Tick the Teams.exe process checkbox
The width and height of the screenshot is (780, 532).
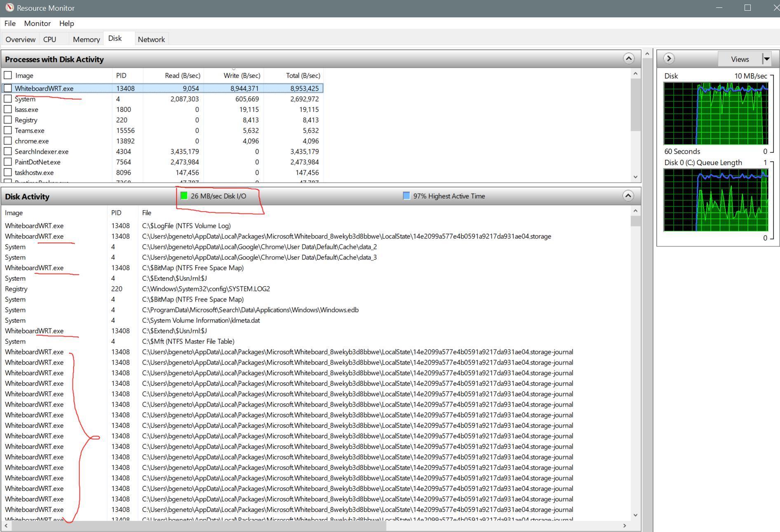point(8,130)
